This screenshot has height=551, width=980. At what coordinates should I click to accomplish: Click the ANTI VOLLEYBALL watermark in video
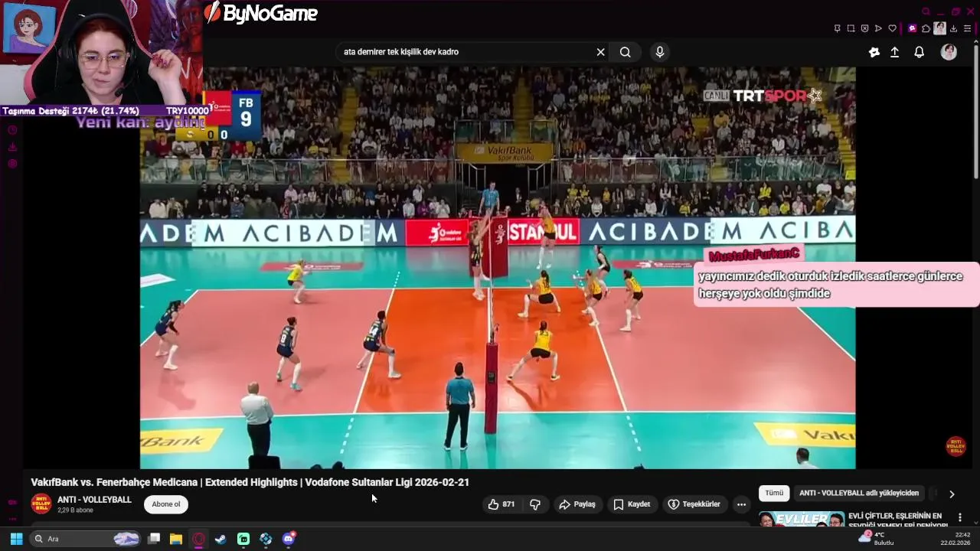pyautogui.click(x=955, y=446)
